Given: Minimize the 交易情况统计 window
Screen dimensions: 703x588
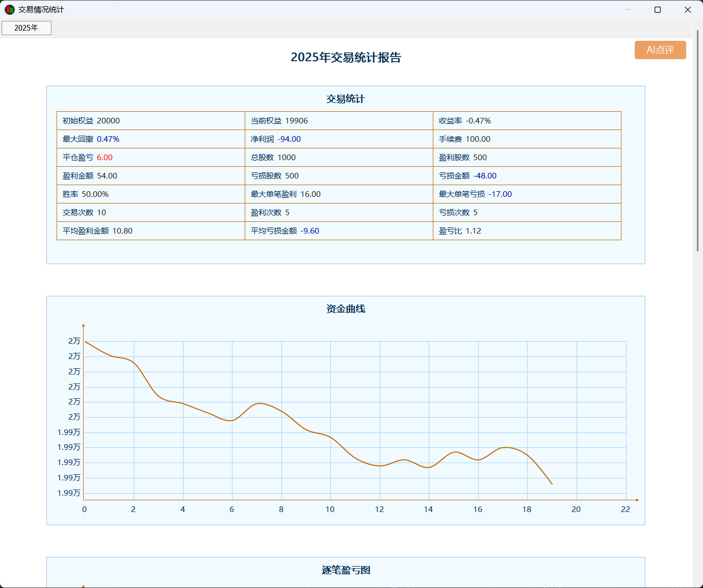Looking at the screenshot, I should point(628,10).
